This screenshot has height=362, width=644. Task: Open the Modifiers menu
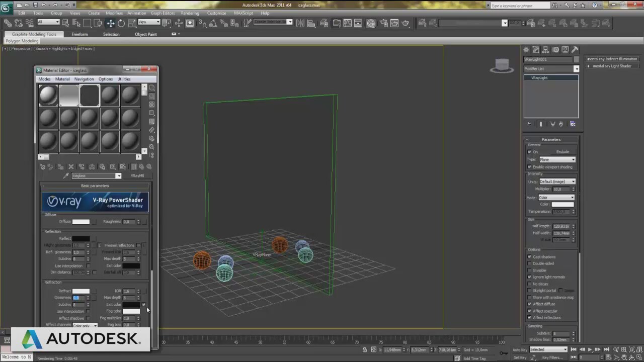pos(114,13)
